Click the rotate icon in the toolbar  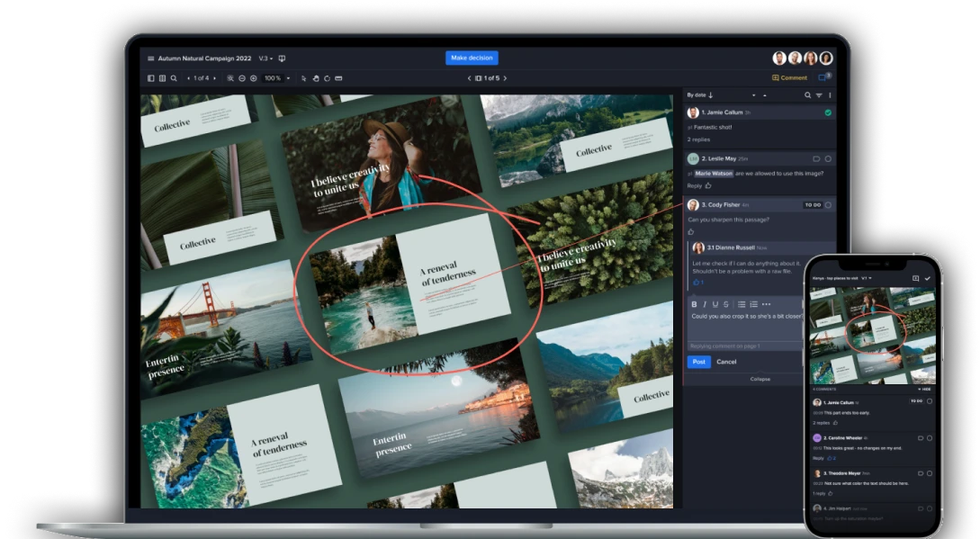pos(327,78)
